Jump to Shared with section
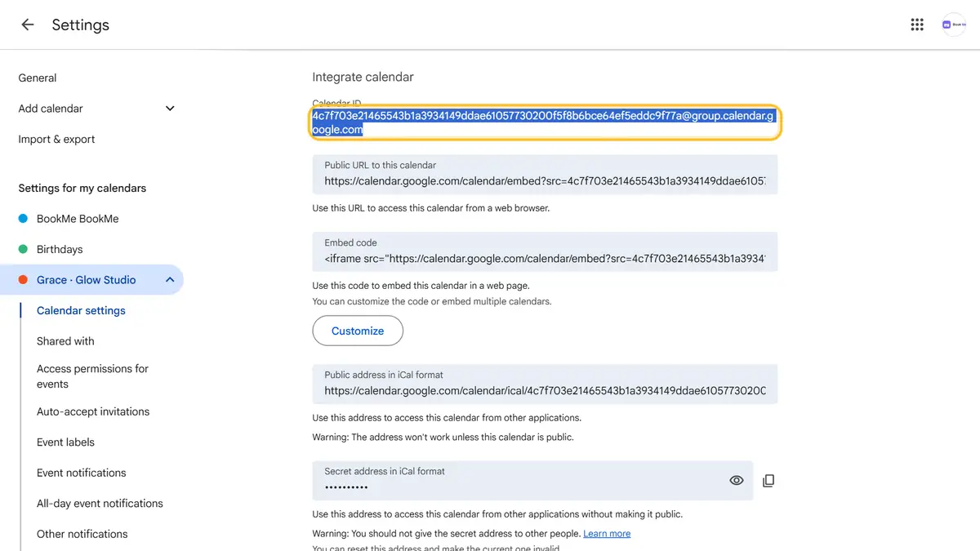This screenshot has height=551, width=980. (65, 341)
